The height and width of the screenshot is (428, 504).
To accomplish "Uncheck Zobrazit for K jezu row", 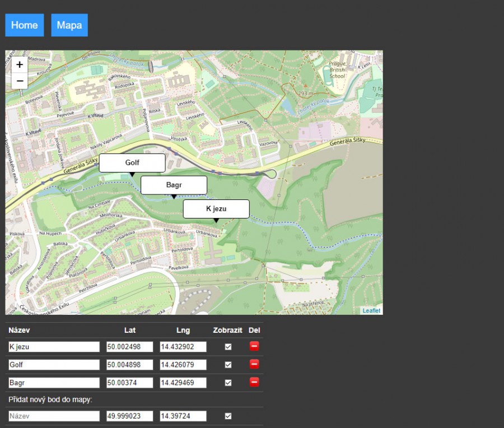I will pyautogui.click(x=228, y=347).
